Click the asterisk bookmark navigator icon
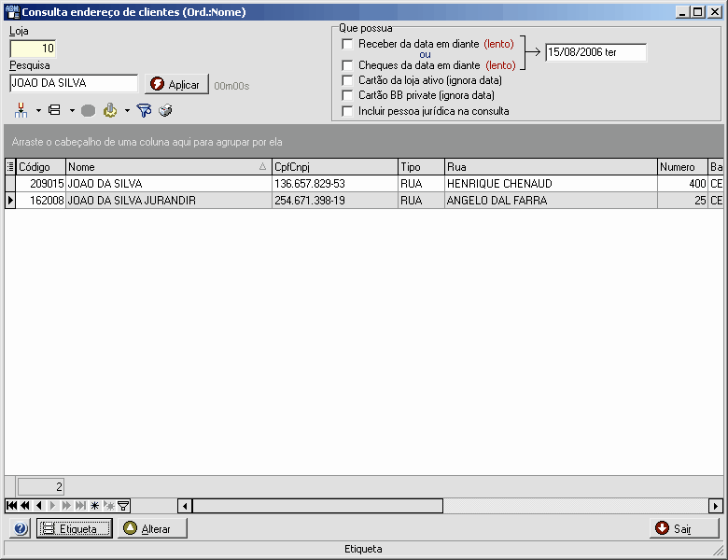Screen dimensions: 728x560 [94, 506]
